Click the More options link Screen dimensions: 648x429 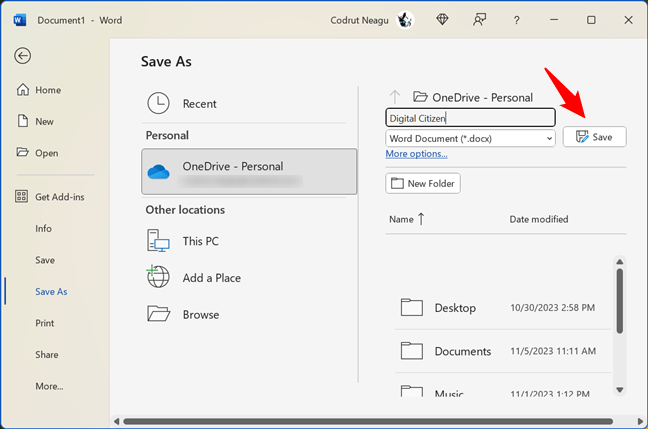coord(416,154)
